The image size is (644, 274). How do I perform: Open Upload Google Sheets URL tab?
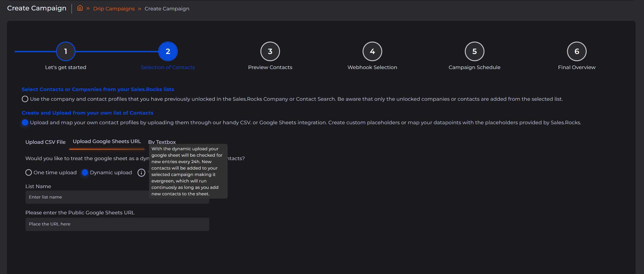[107, 142]
